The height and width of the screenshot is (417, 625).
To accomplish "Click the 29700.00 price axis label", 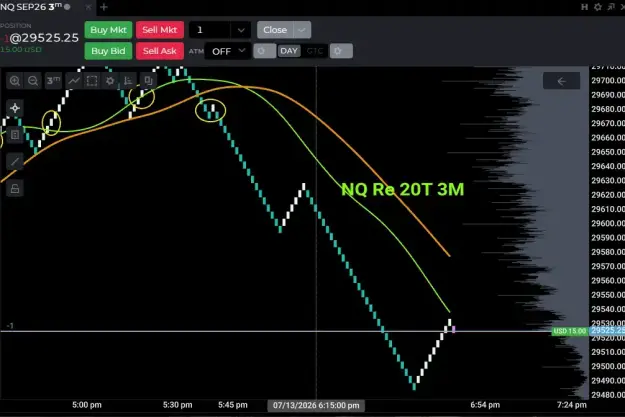I will coord(608,81).
